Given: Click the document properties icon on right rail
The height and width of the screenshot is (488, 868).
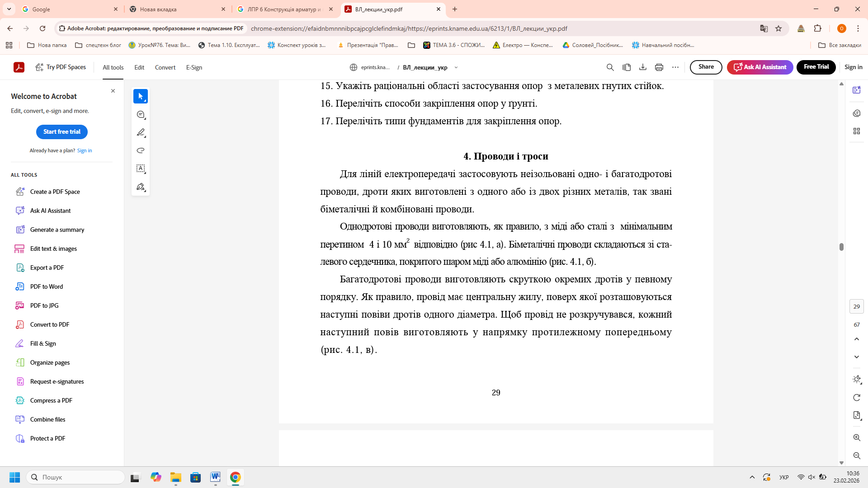Looking at the screenshot, I should coord(856,415).
